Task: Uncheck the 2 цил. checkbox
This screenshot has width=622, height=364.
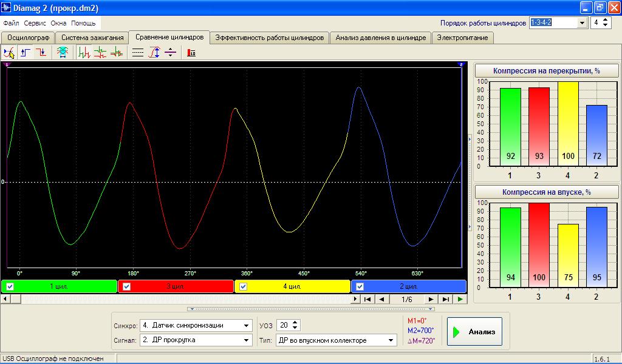Action: coord(360,286)
